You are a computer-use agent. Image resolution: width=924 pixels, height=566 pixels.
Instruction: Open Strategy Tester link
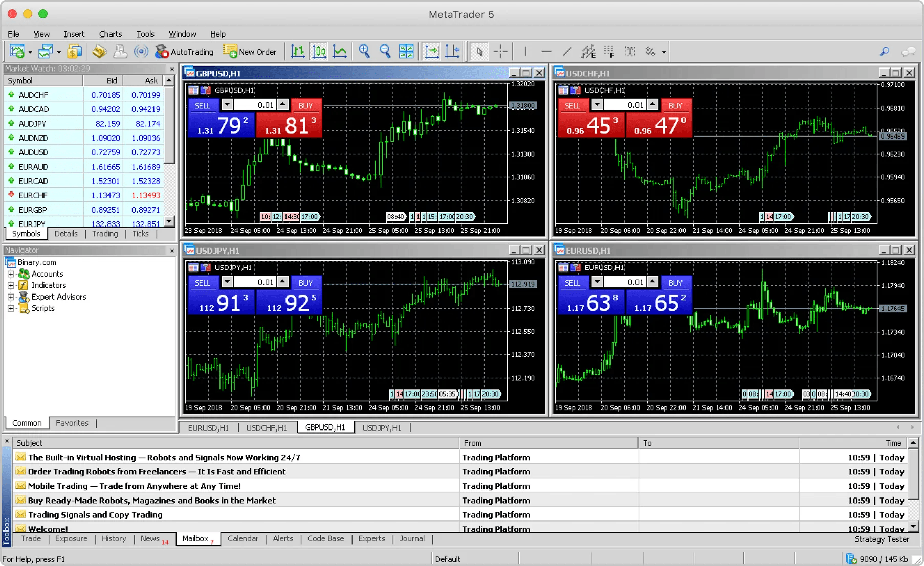[x=882, y=539]
